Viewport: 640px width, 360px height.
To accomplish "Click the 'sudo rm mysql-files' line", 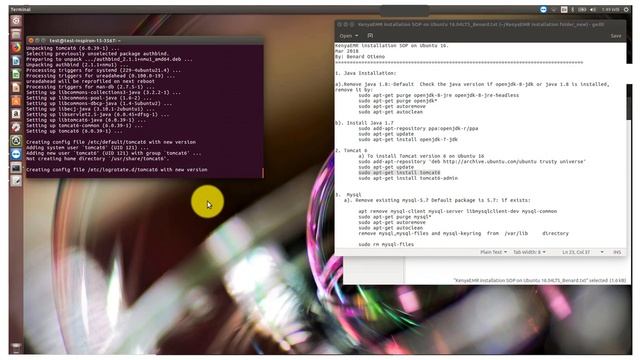I will coord(386,244).
